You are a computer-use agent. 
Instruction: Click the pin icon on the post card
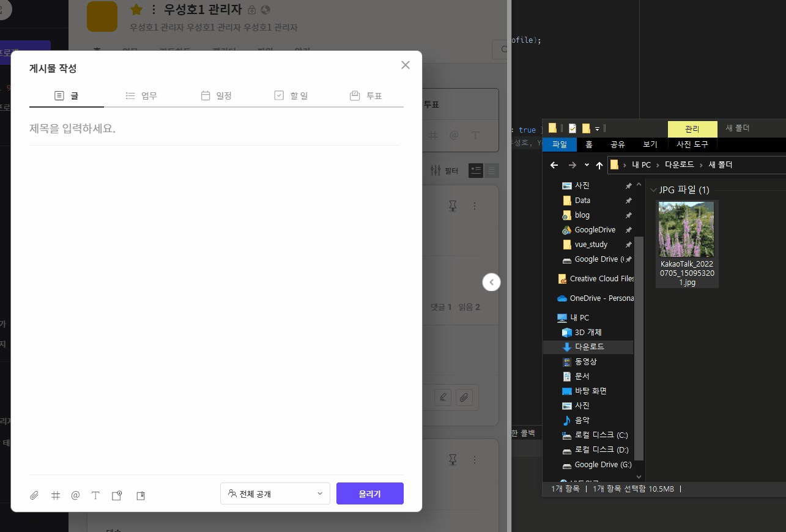(x=453, y=206)
